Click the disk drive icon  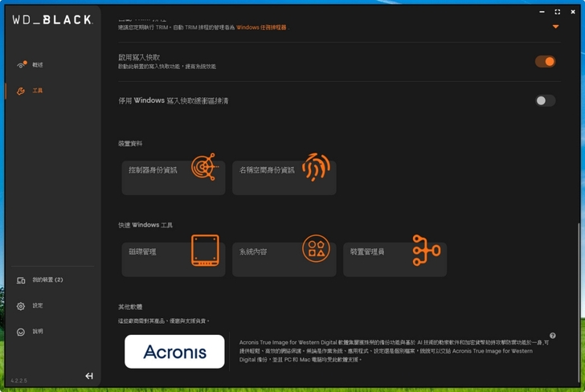tap(205, 251)
